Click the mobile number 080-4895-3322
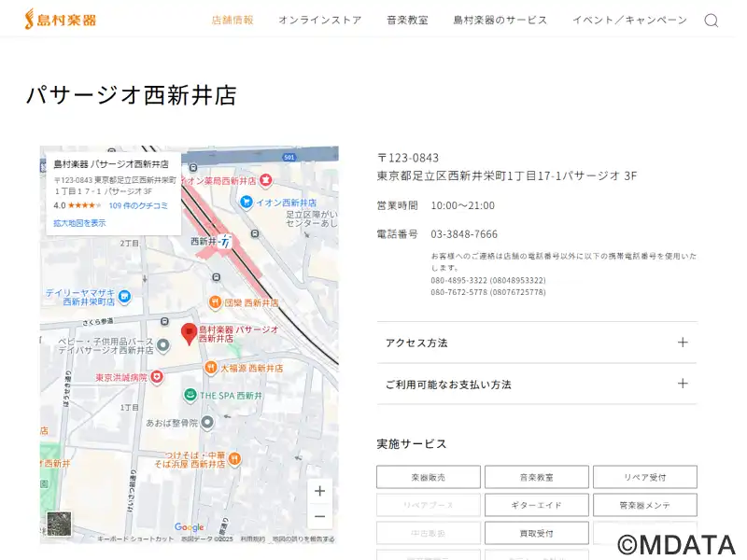 click(x=488, y=281)
